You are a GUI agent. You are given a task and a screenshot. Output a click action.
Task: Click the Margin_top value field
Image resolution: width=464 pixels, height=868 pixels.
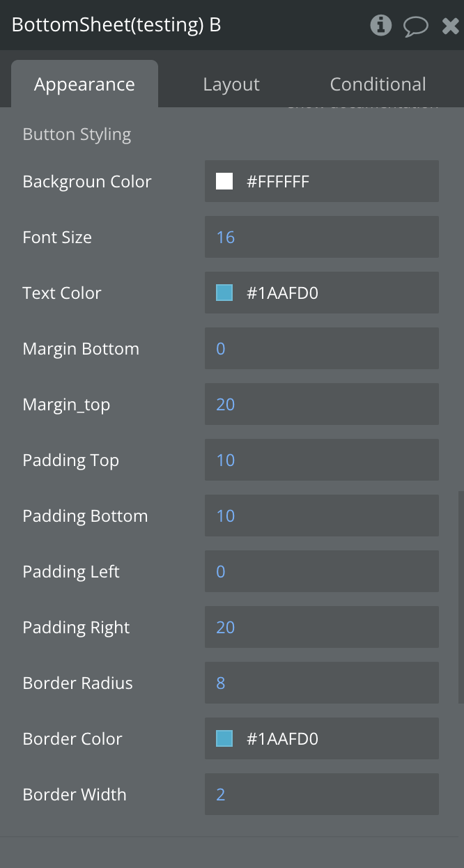(321, 405)
